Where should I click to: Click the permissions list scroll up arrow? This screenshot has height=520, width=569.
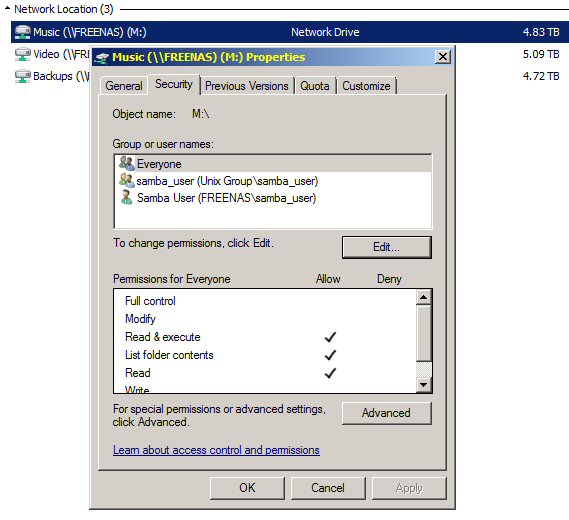point(423,298)
